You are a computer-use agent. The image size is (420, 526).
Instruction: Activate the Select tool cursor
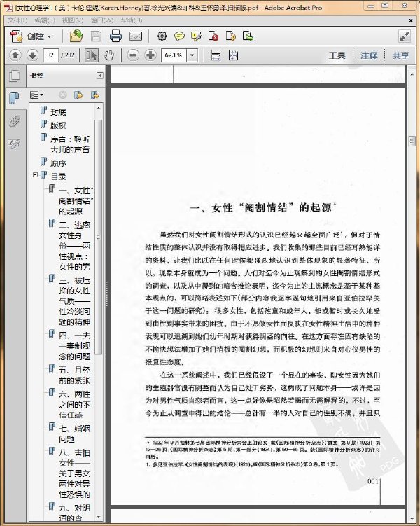click(92, 55)
